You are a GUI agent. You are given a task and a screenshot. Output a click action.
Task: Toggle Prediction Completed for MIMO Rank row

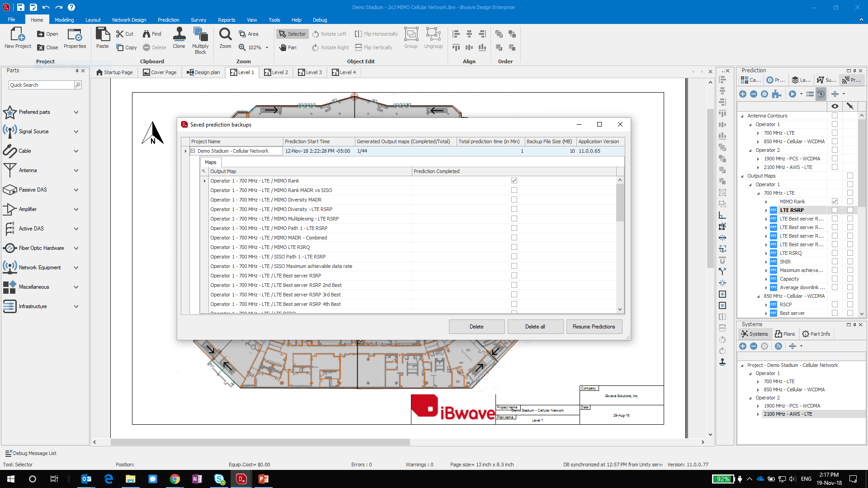pos(514,181)
